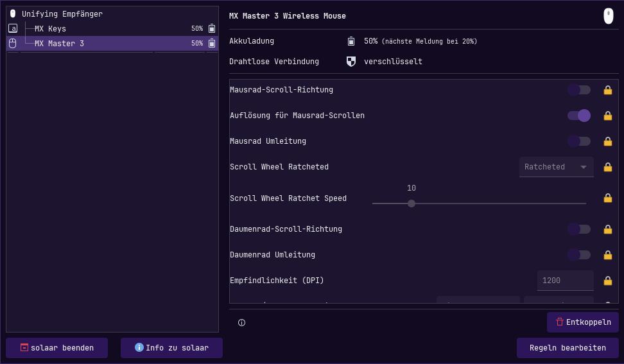Click the 'verschlüsselt' status text

393,61
